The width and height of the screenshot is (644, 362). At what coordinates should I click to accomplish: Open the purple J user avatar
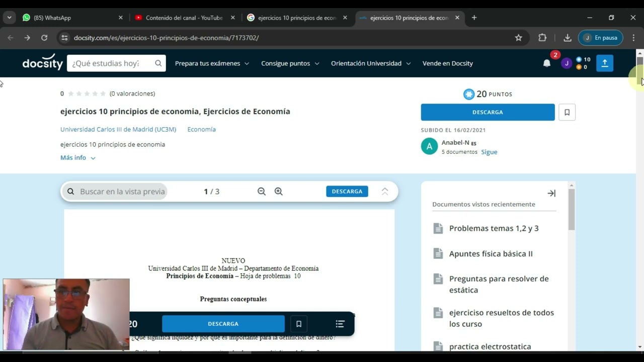(567, 63)
